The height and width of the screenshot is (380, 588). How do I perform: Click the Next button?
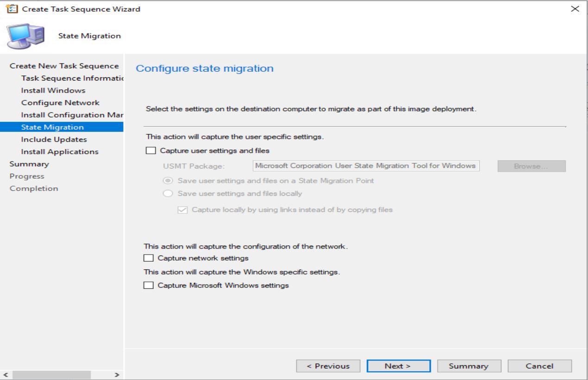coord(399,366)
